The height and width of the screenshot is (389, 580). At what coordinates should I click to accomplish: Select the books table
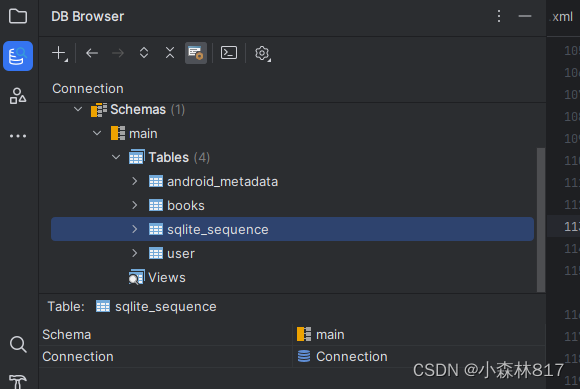(176, 206)
